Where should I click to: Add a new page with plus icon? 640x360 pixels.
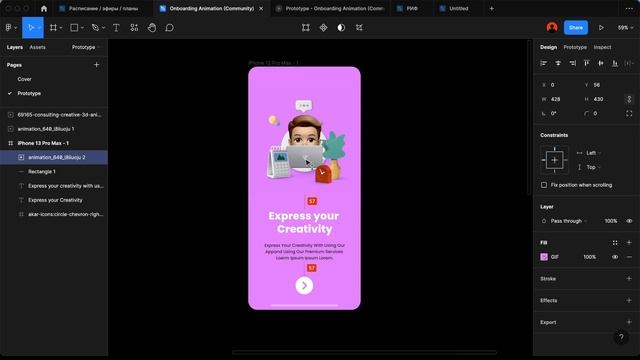[96, 65]
